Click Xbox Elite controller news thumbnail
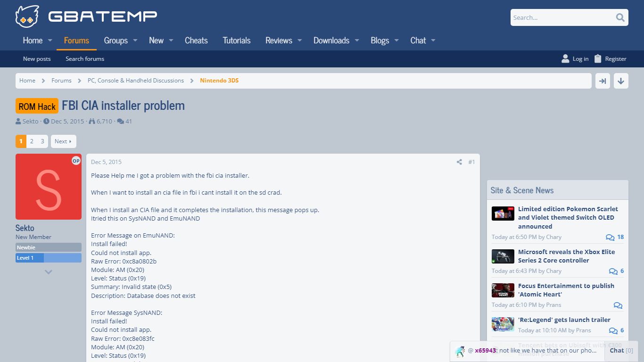Screen dimensions: 644x362 click(x=503, y=256)
